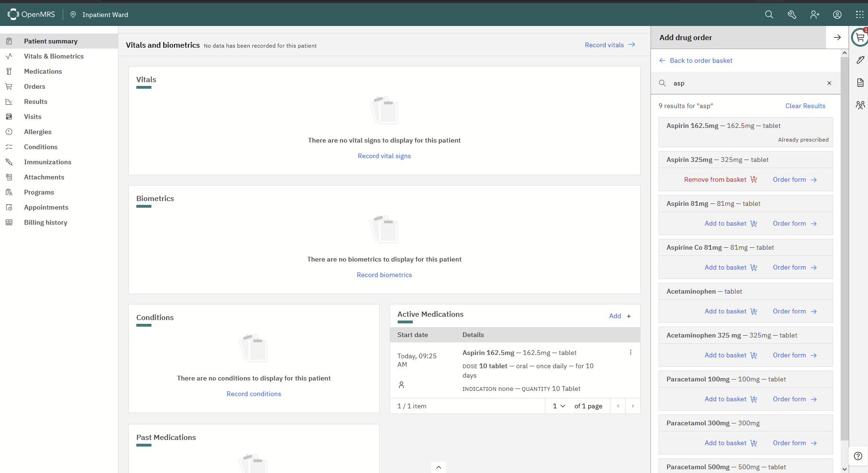Open the user account menu icon
This screenshot has width=868, height=473.
coord(837,15)
